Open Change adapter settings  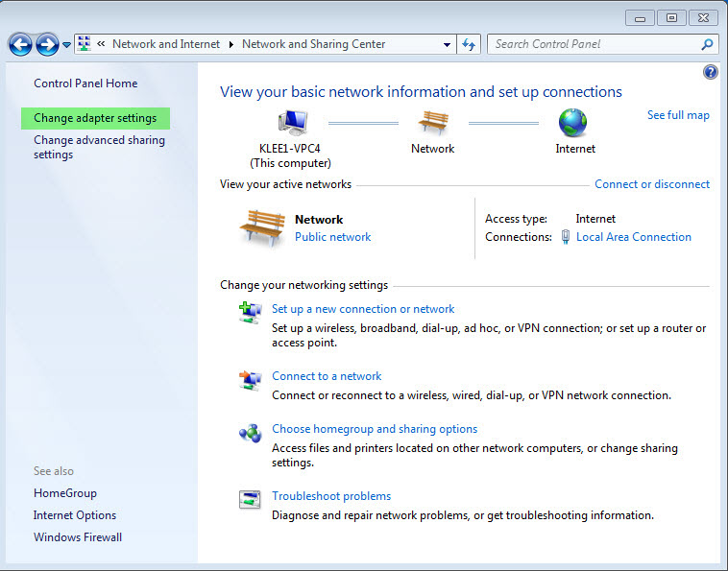tap(95, 118)
